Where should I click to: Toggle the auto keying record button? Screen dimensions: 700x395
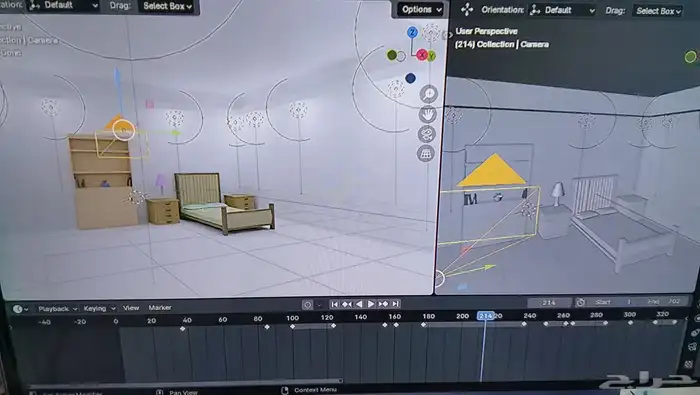[307, 305]
